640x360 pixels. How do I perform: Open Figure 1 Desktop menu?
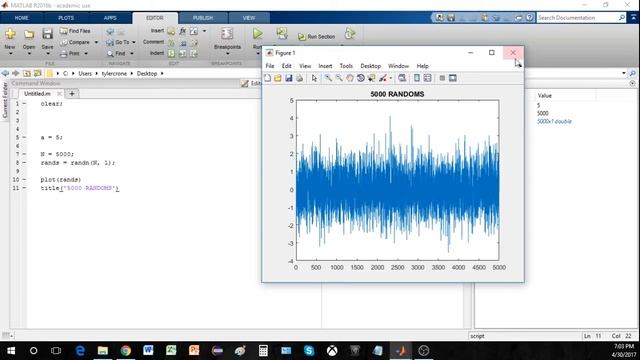click(x=371, y=66)
